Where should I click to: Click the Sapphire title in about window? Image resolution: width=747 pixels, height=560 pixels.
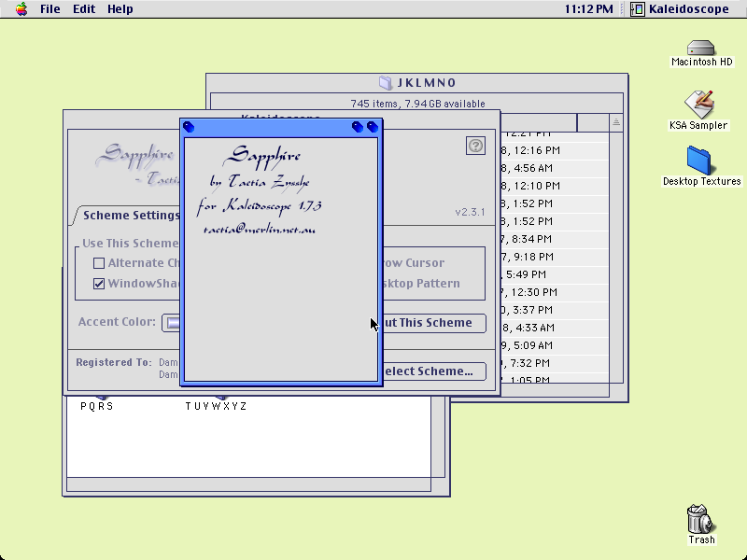[x=262, y=156]
